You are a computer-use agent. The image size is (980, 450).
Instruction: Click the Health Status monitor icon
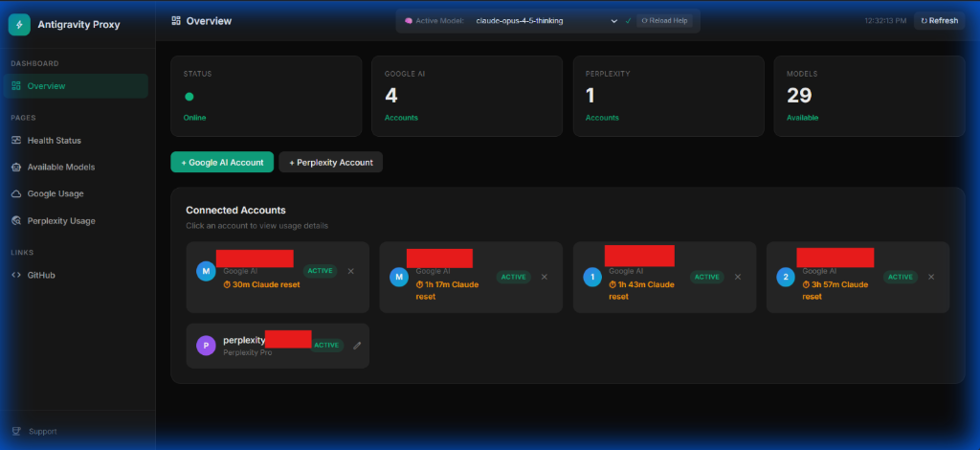coord(16,141)
